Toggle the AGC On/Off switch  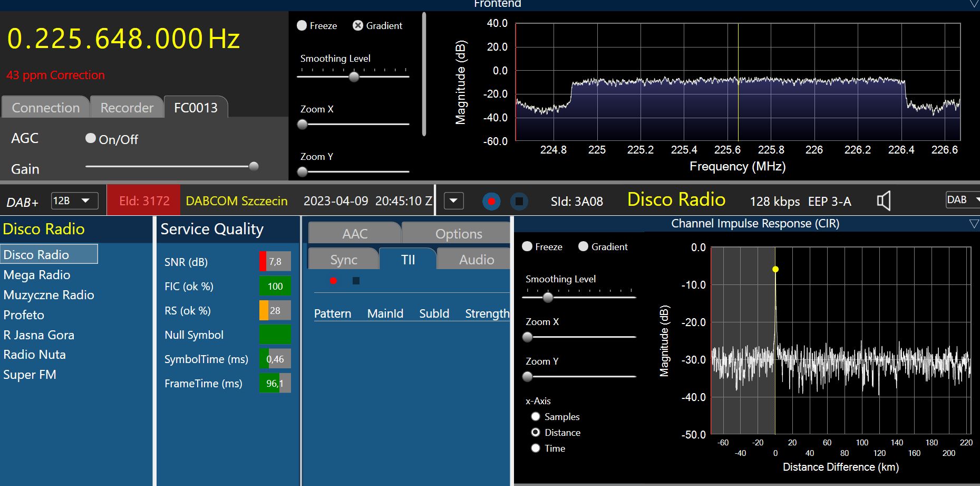(x=91, y=138)
